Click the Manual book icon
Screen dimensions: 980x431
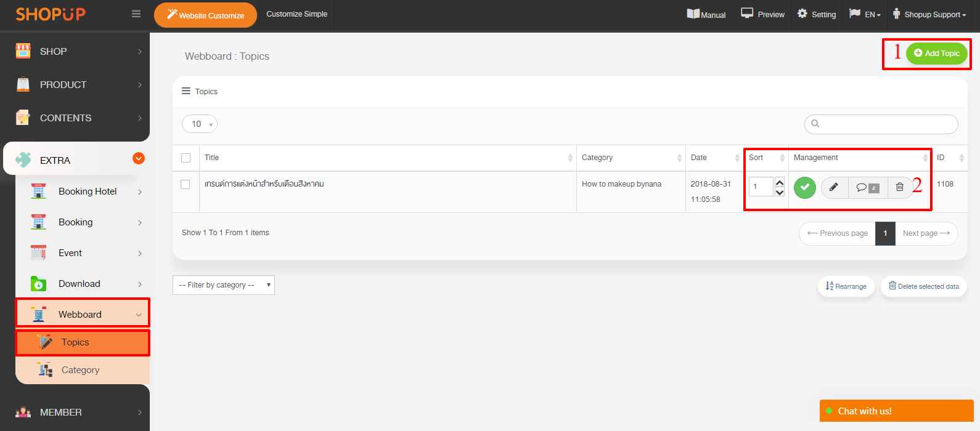[x=693, y=14]
